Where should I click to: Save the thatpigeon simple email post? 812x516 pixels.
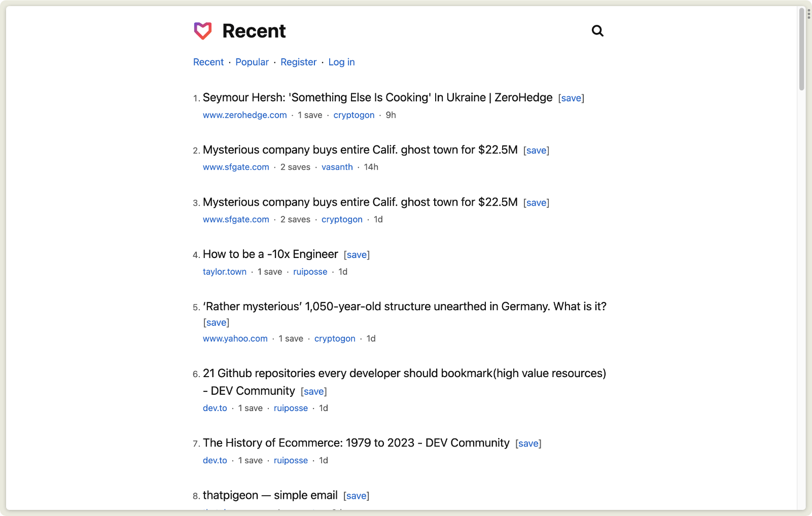pos(356,496)
